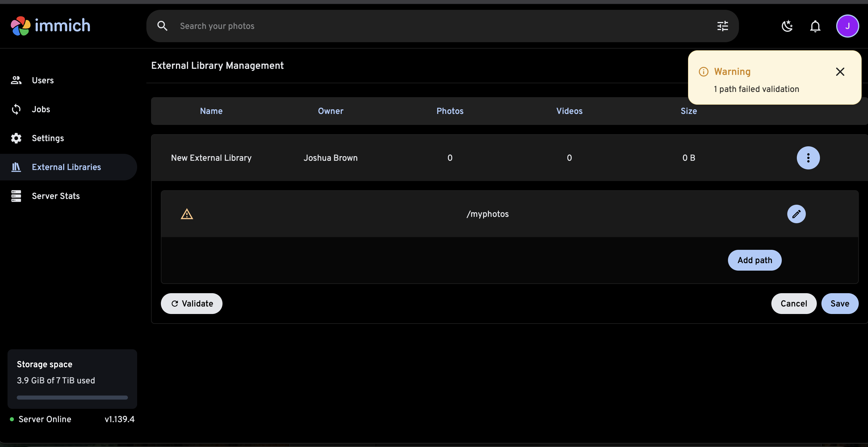Open notifications bell
Screen dimensions: 868x447
coord(815,26)
